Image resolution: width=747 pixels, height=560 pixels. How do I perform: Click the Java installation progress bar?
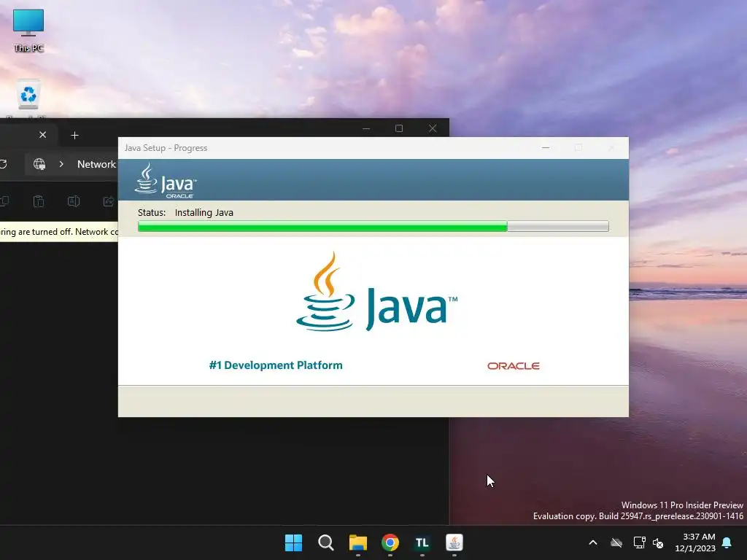pyautogui.click(x=373, y=226)
